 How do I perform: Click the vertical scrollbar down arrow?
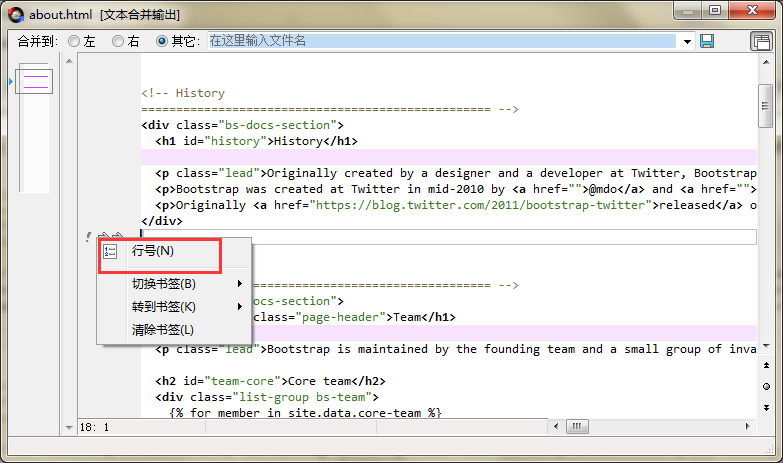point(766,346)
